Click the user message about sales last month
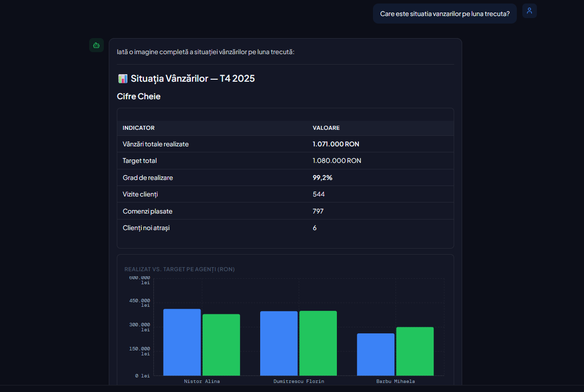The height and width of the screenshot is (392, 584). pyautogui.click(x=444, y=14)
